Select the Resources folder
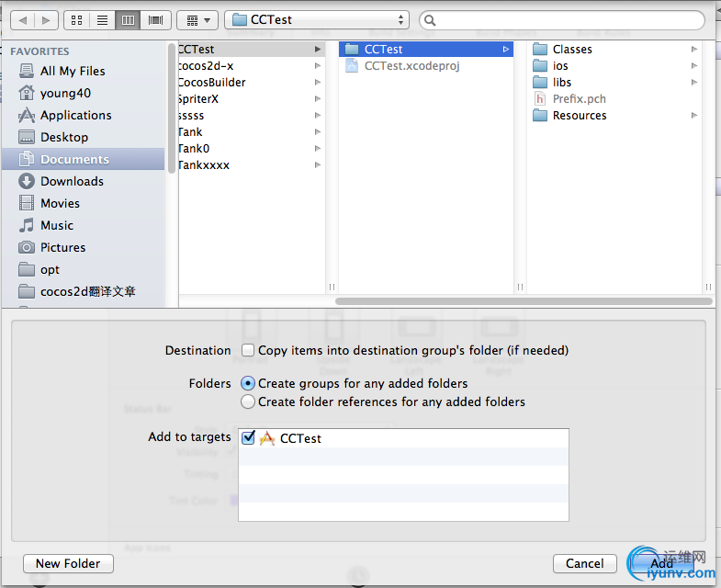 click(616, 116)
